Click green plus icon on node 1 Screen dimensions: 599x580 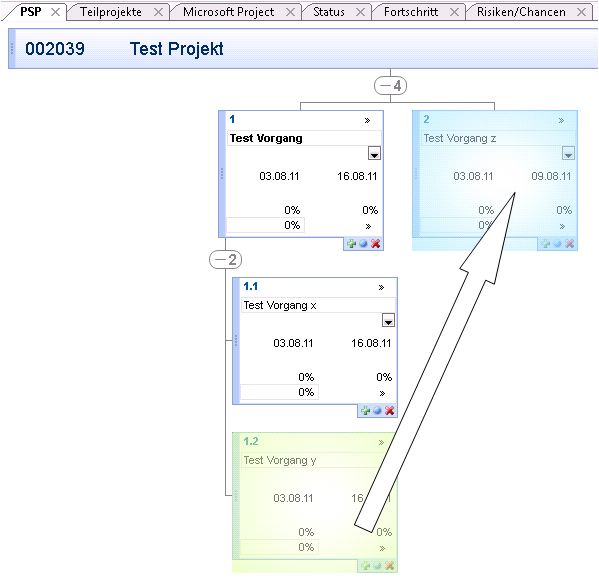(351, 243)
